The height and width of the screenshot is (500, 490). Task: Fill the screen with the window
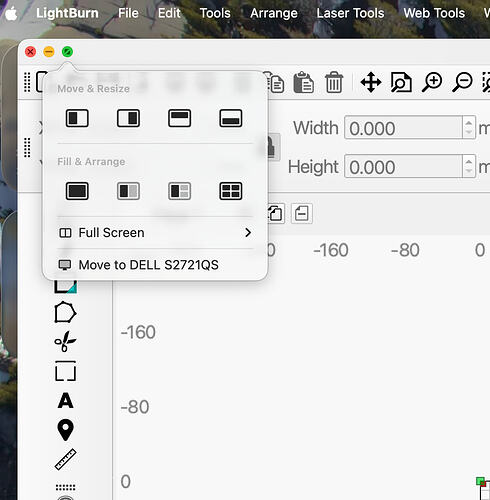click(77, 191)
